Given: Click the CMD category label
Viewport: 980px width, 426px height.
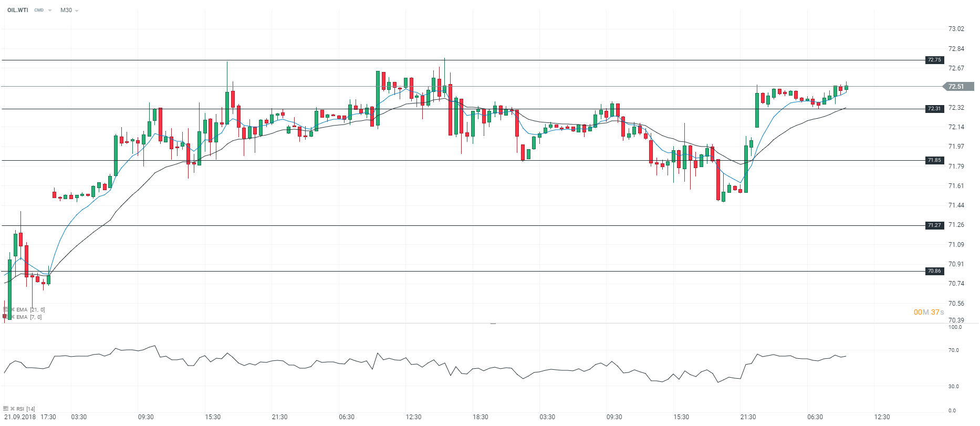Looking at the screenshot, I should tap(39, 10).
